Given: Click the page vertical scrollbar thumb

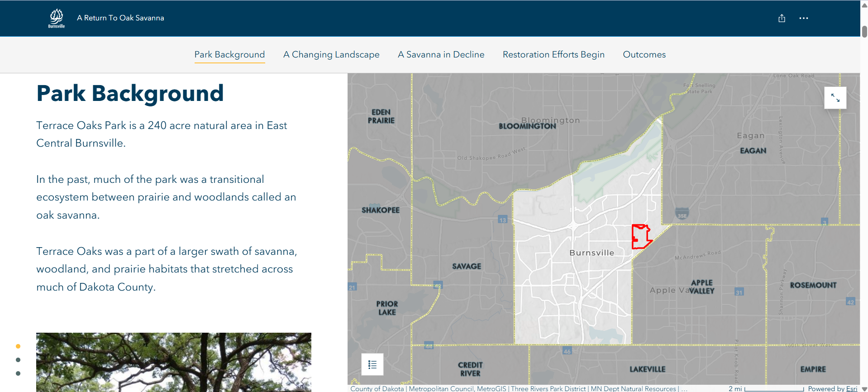Looking at the screenshot, I should (x=864, y=32).
